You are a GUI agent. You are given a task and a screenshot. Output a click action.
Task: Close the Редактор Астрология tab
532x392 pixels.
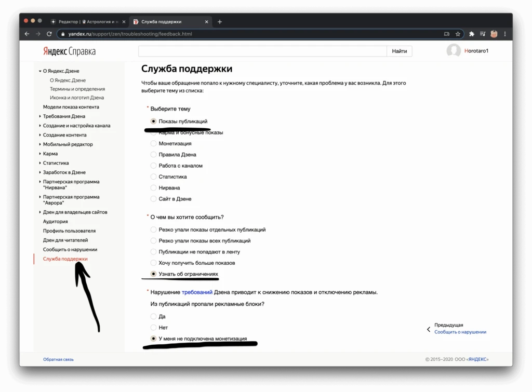click(x=124, y=22)
